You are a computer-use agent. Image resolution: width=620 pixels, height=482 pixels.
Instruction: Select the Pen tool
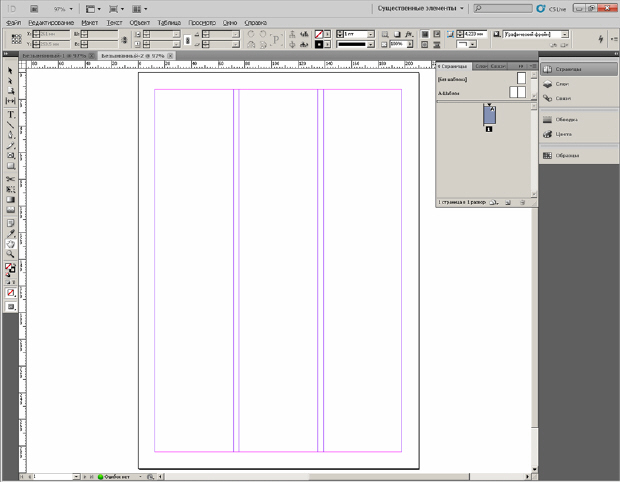pos(10,135)
